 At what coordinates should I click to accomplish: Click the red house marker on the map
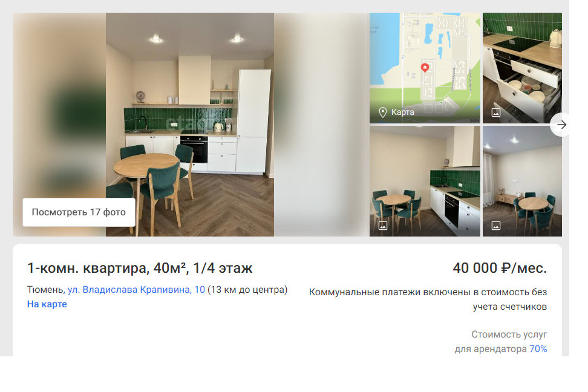425,68
